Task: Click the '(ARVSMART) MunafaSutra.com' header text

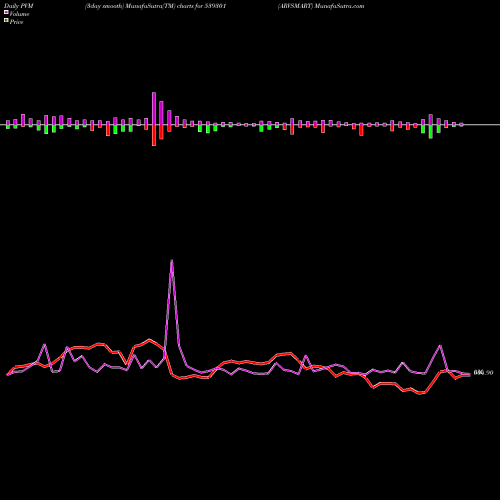Action: point(321,6)
